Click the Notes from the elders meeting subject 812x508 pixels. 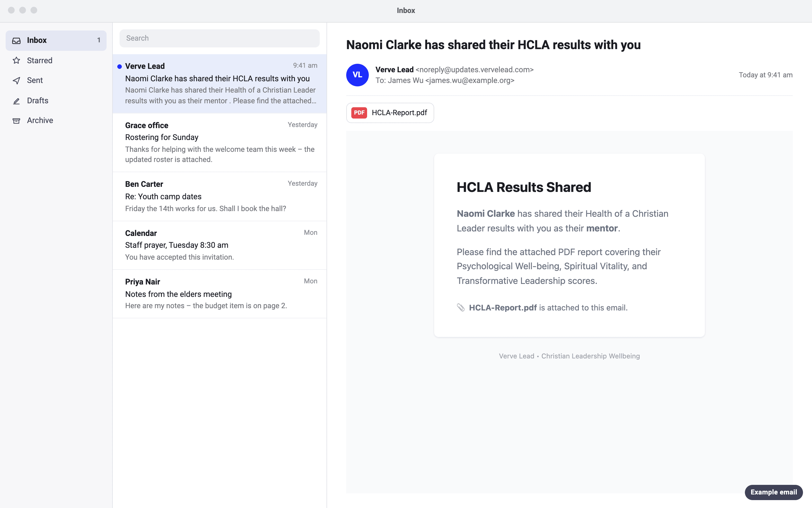178,294
